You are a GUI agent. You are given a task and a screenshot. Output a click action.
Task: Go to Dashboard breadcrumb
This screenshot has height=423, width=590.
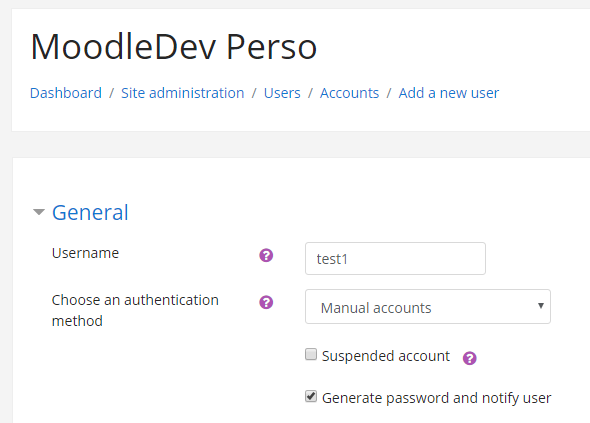pos(66,93)
